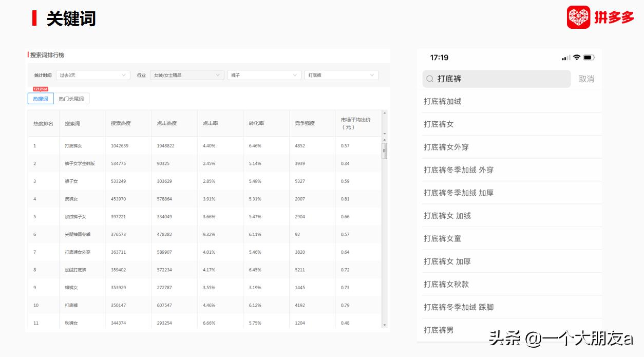Viewport: 644px width, 357px height.
Task: Click the 市场平均出价 column header
Action: tap(355, 123)
